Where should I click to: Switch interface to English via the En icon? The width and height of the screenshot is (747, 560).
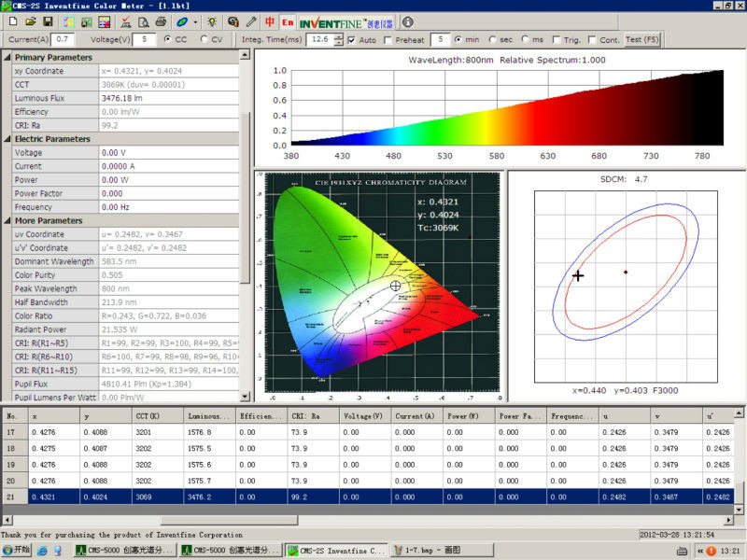[288, 21]
